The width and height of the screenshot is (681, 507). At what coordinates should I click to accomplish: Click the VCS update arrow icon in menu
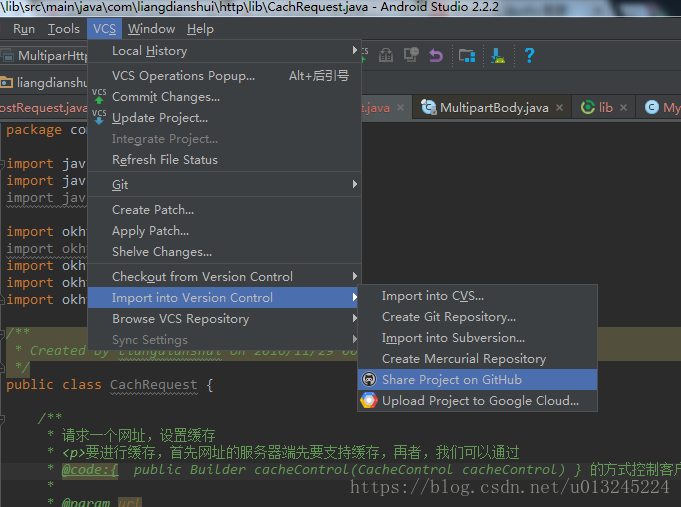99,117
